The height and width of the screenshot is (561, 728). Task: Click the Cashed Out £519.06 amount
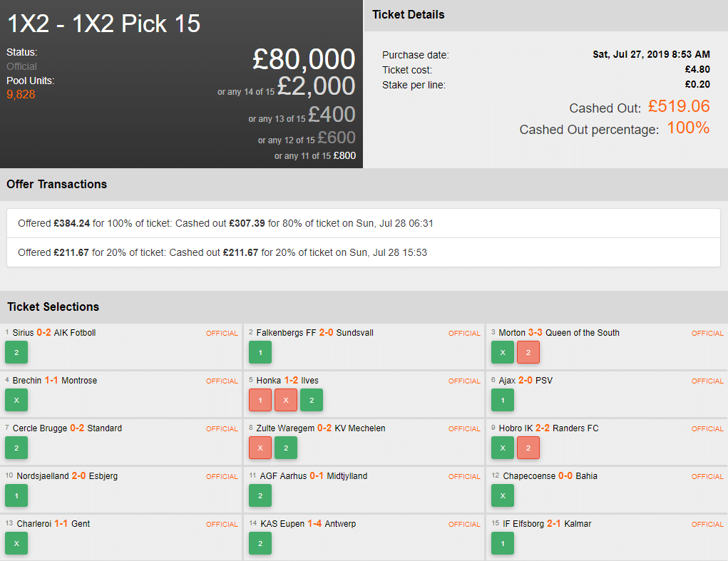coord(679,107)
